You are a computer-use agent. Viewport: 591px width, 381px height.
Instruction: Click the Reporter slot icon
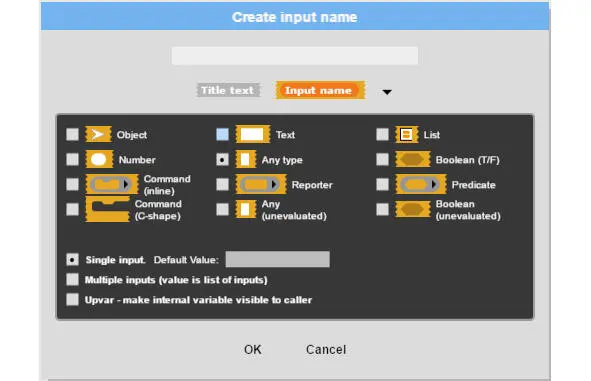click(261, 184)
